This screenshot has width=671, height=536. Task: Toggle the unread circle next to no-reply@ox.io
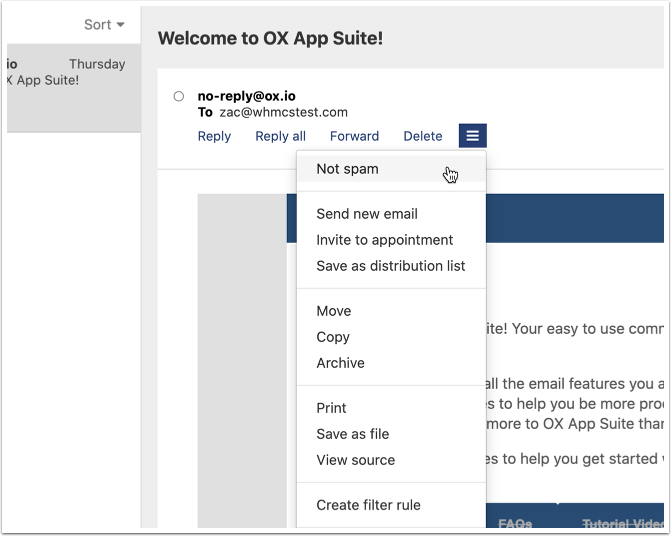click(x=178, y=96)
